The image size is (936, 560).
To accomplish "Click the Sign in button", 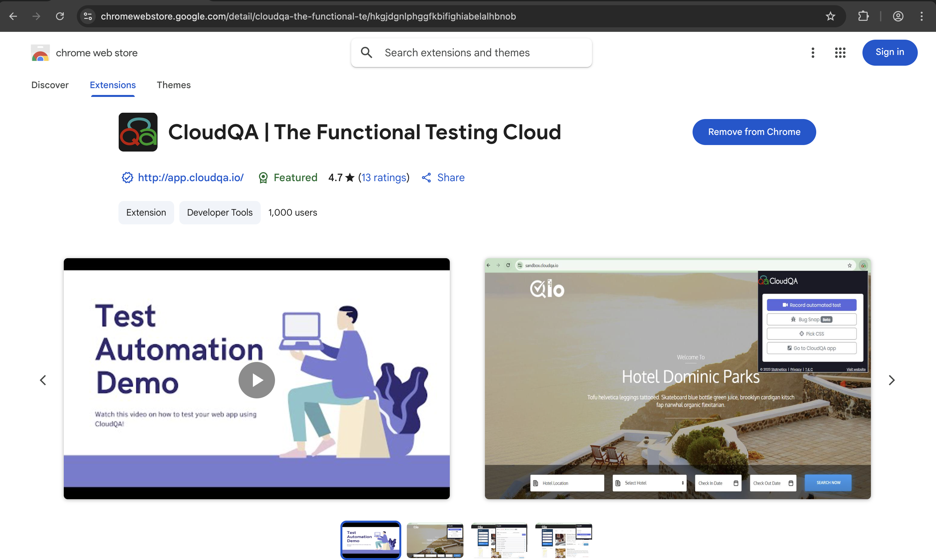I will tap(889, 52).
